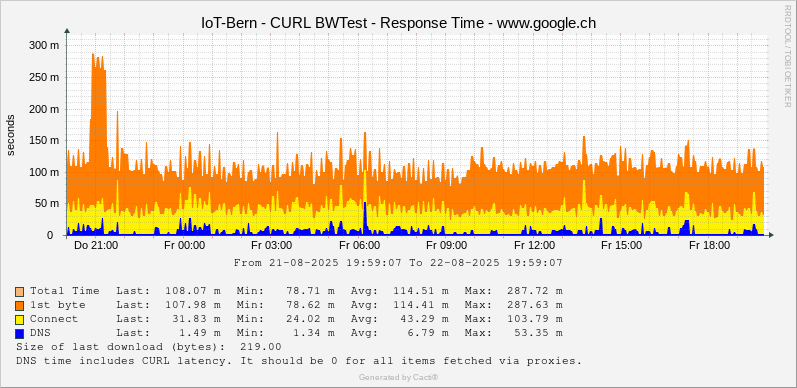Click Connect Max value 103.79 m
Image resolution: width=797 pixels, height=388 pixels.
[535, 319]
